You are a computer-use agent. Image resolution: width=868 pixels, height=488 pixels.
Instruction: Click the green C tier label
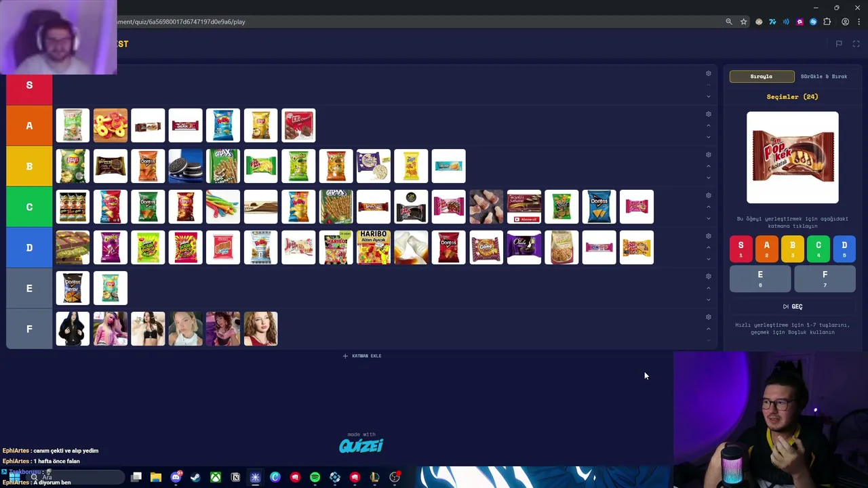tap(29, 207)
